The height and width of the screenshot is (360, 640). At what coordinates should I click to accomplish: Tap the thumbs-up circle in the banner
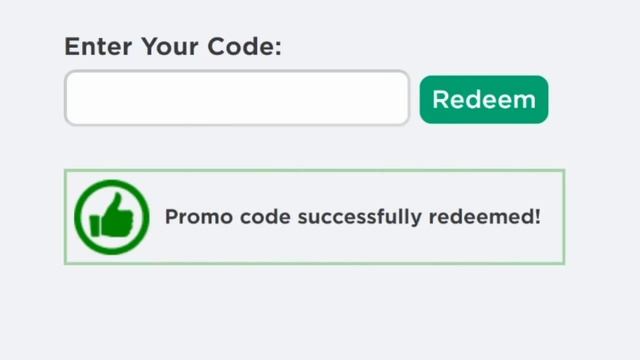111,217
